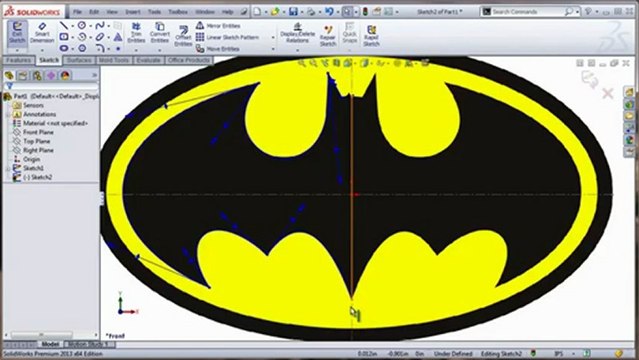The width and height of the screenshot is (639, 360).
Task: Click the Trim Entities tool
Action: pyautogui.click(x=136, y=33)
